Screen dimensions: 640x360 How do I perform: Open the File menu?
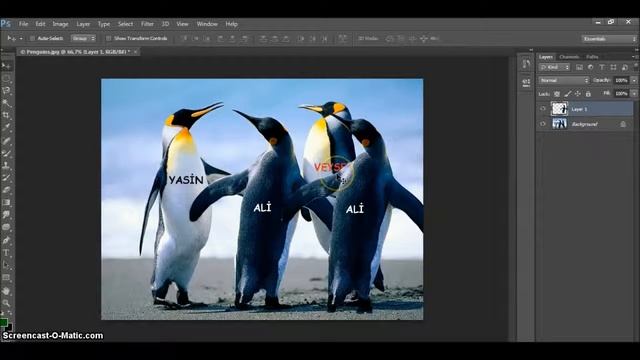(23, 24)
